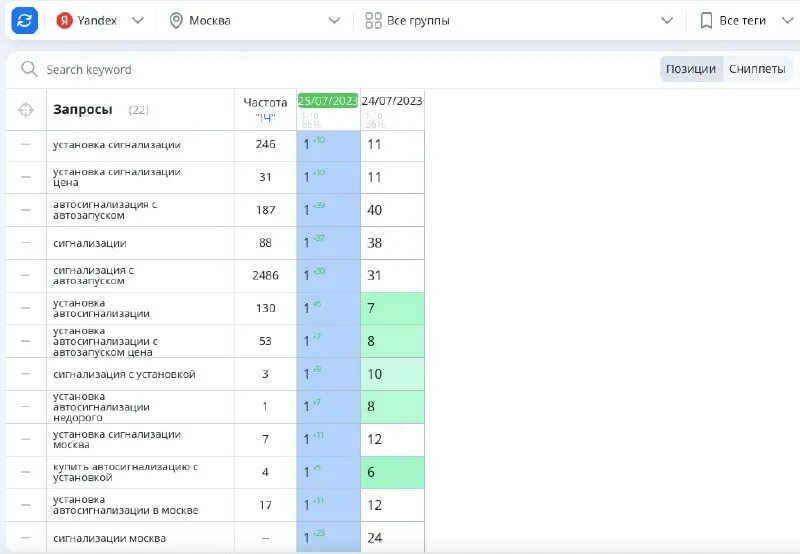This screenshot has width=800, height=554.
Task: Select keyword "установка сигнализации"
Action: point(117,145)
